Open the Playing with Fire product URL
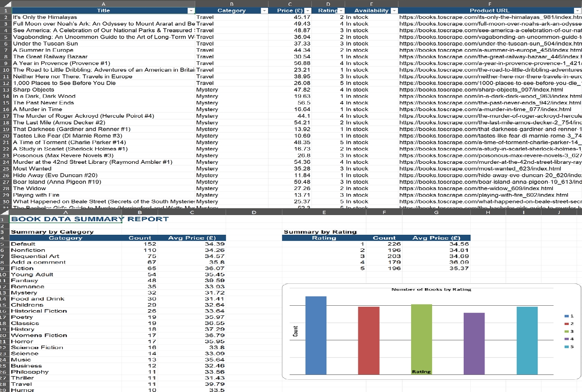 click(x=490, y=195)
